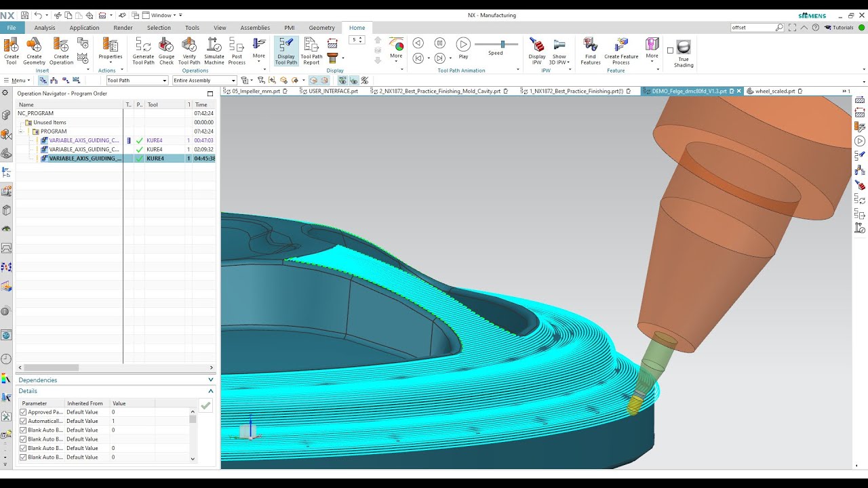Toggle the True Shading checkbox
Screen dimensions: 868x488
point(670,50)
